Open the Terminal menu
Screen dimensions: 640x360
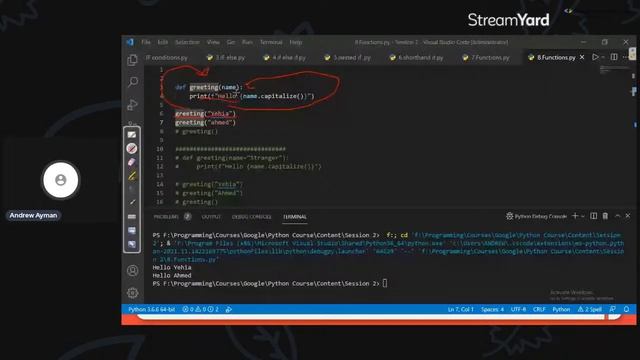point(271,42)
